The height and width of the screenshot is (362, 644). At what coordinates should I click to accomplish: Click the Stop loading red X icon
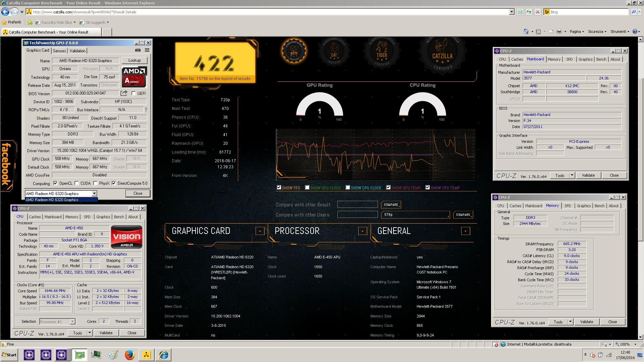(x=538, y=12)
